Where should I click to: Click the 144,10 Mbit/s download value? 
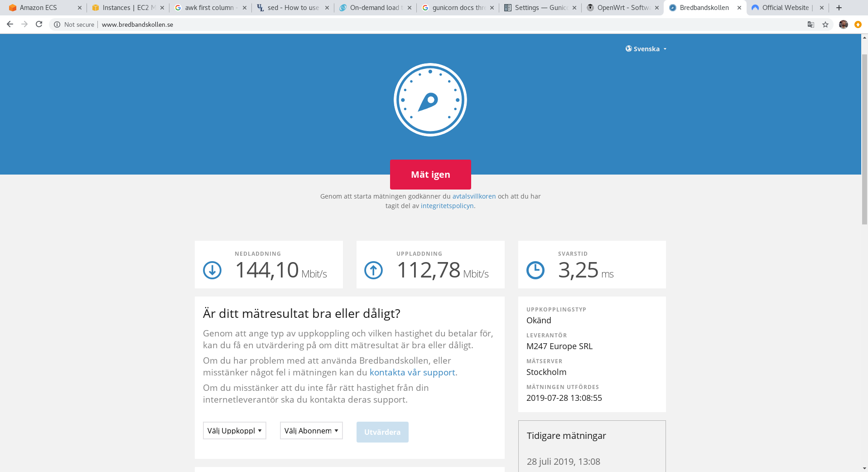pyautogui.click(x=281, y=270)
